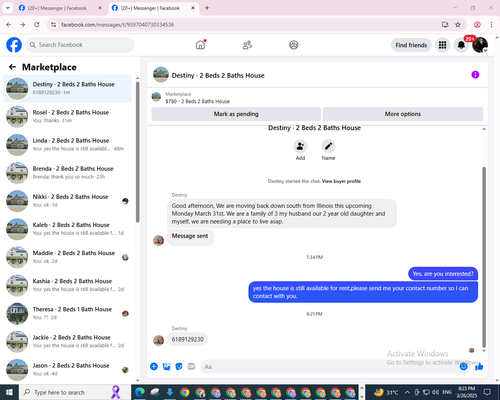Image resolution: width=500 pixels, height=400 pixels.
Task: Go forward in browser history
Action: click(x=22, y=24)
